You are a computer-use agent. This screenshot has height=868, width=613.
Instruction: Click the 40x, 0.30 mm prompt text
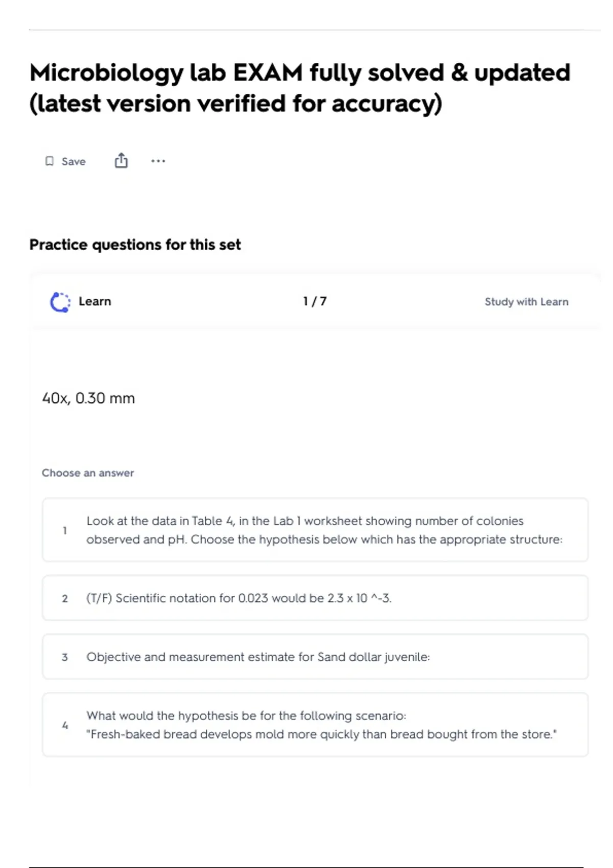88,398
